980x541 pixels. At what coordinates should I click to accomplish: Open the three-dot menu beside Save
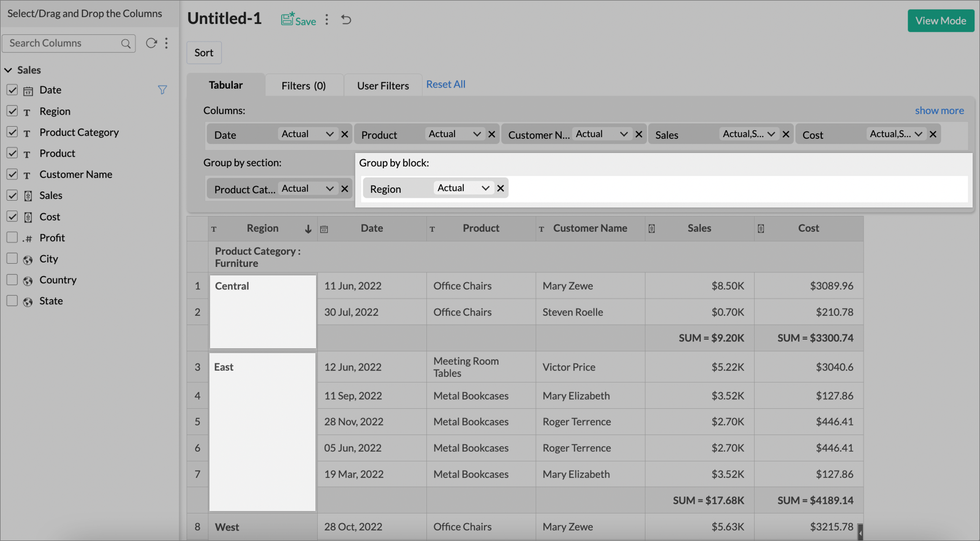point(327,20)
